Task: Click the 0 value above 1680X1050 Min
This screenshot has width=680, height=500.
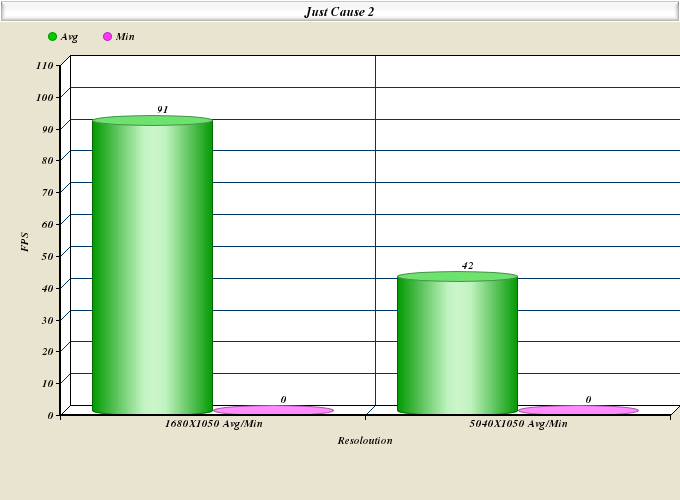Action: (284, 399)
